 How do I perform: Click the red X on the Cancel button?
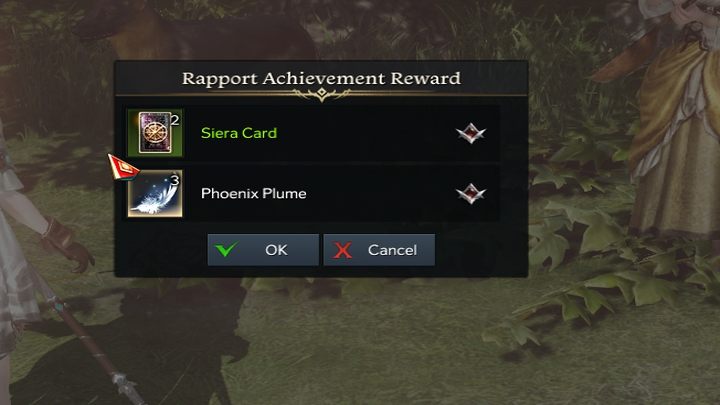[x=343, y=250]
